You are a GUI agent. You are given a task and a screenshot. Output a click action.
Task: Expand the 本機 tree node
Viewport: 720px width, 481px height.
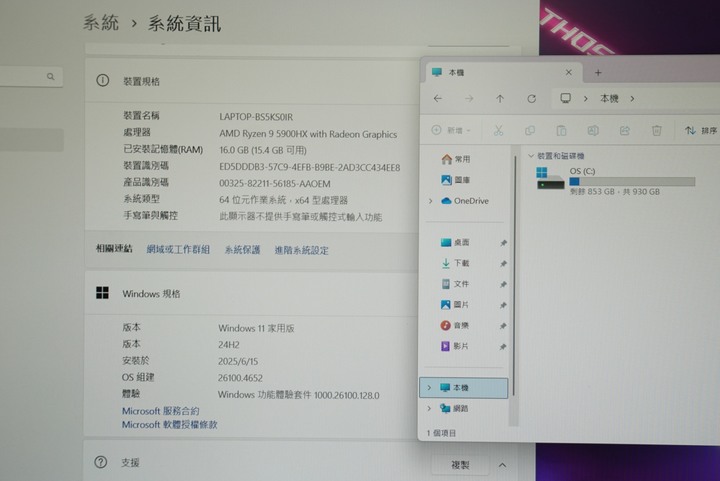[429, 388]
